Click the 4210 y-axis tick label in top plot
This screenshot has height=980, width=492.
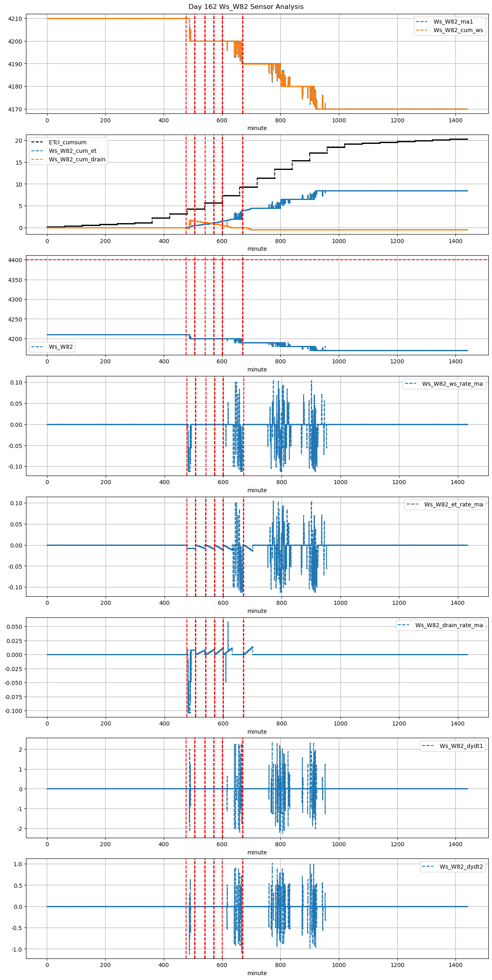point(15,19)
